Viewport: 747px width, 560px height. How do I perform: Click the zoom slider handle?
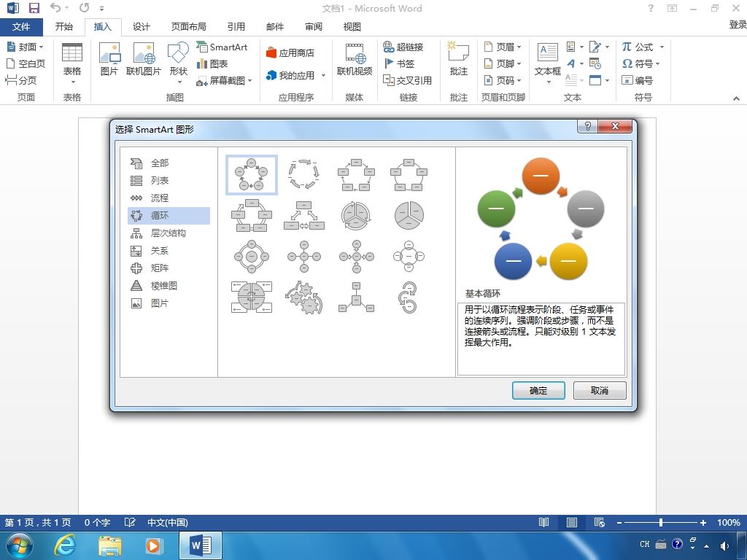point(661,522)
